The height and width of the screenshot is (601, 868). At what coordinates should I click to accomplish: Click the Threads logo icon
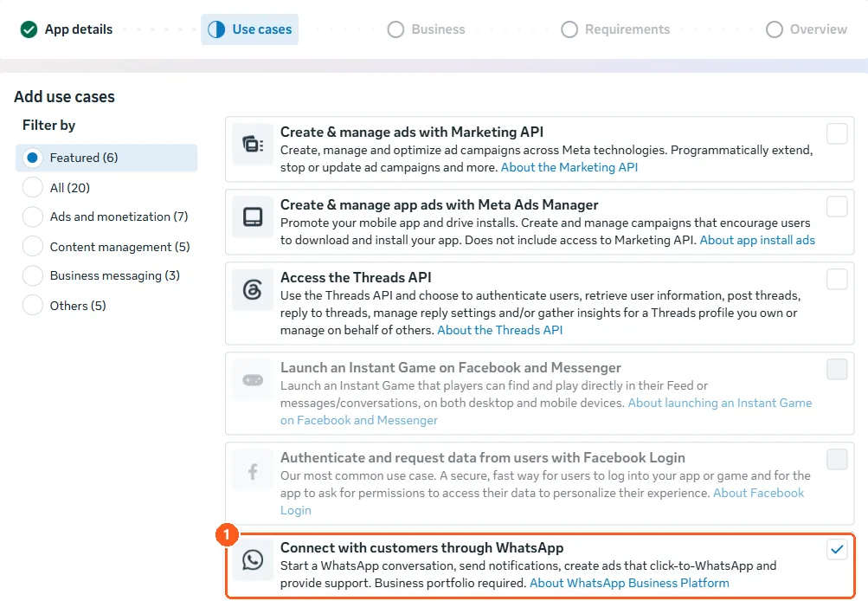(253, 290)
